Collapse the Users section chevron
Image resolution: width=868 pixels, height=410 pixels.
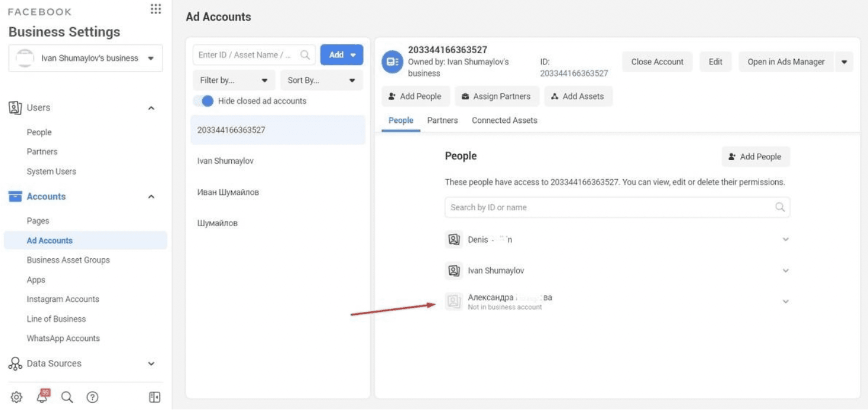(151, 108)
